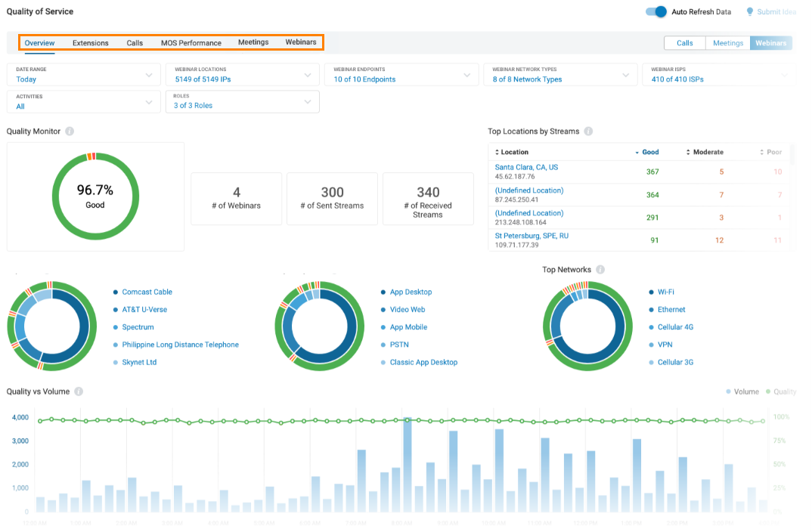This screenshot has height=532, width=812.
Task: Click the info icon beside Top Locations by Streams
Action: 589,131
